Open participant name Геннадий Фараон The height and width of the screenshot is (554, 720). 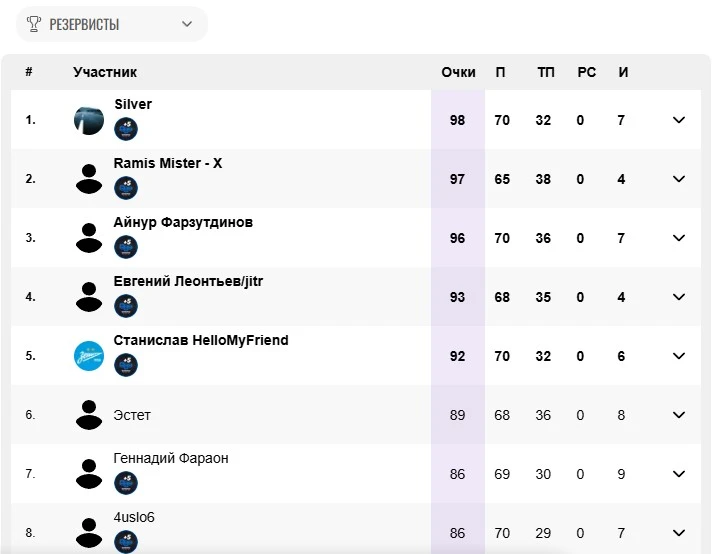tap(171, 458)
